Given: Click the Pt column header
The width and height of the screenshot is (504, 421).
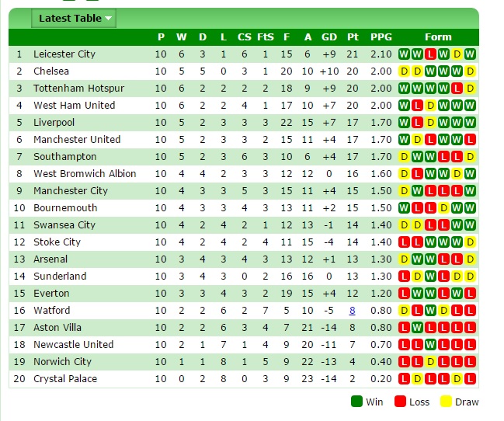Looking at the screenshot, I should (x=353, y=37).
